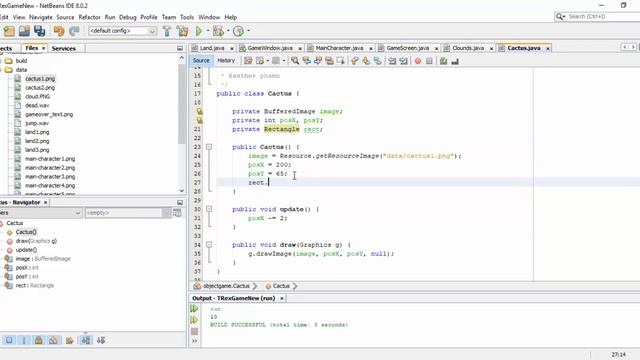The image size is (640, 360).
Task: Click the Output panel stop button
Action: coord(195,331)
